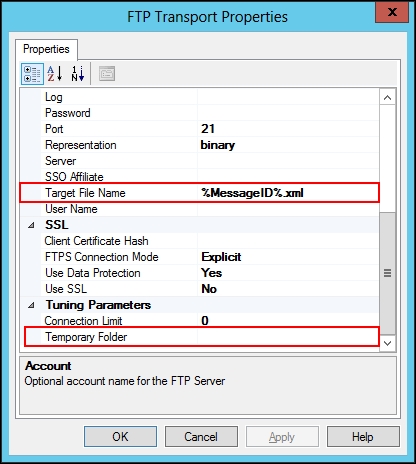Viewport: 416px width, 464px height.
Task: Click the scrollbar down arrow
Action: [x=387, y=343]
